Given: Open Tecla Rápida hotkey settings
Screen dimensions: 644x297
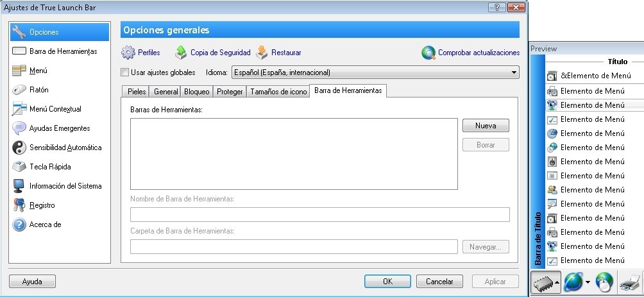Looking at the screenshot, I should tap(60, 167).
